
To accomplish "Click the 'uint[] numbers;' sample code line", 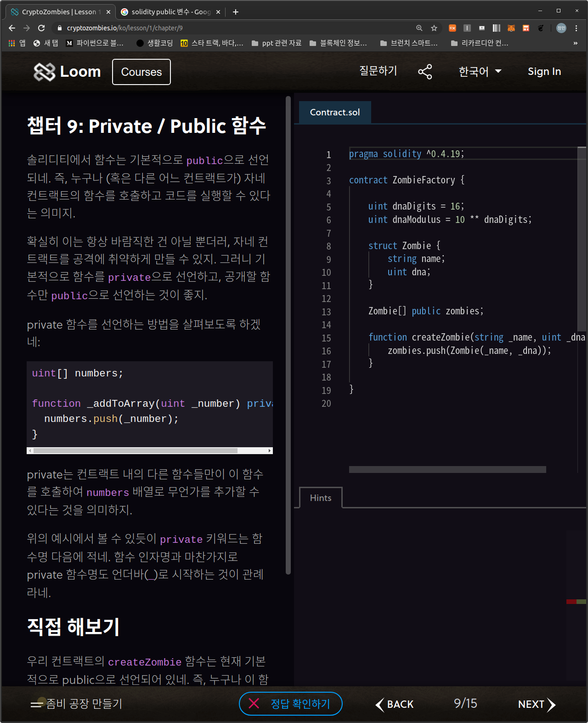I will (x=78, y=373).
